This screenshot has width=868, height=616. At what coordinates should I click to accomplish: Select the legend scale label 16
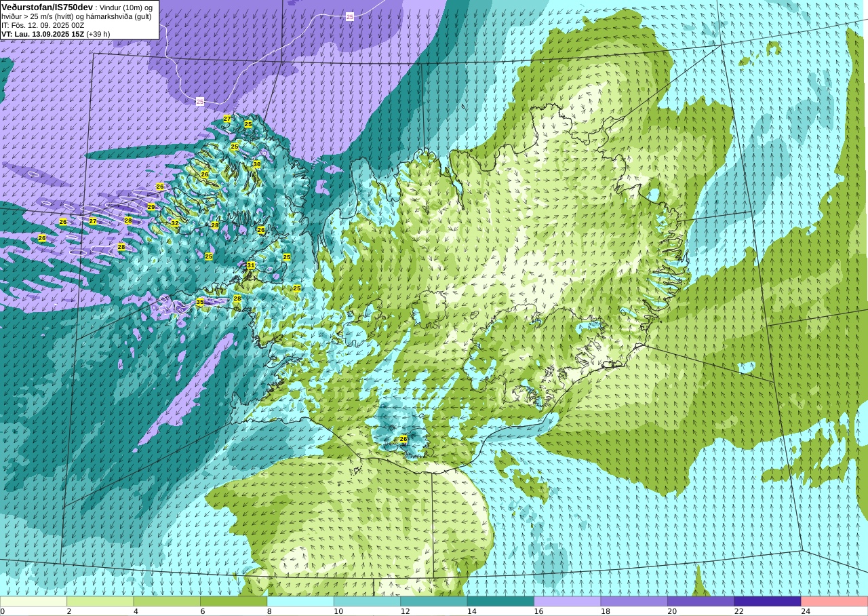coord(538,611)
